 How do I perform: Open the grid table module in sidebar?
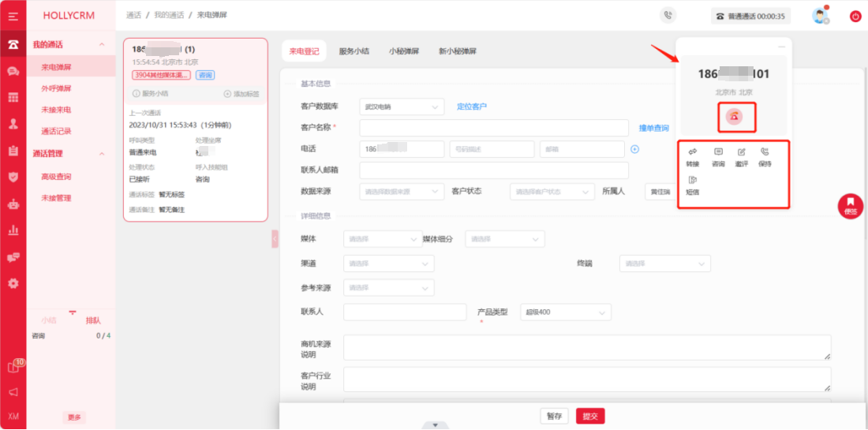coord(13,97)
